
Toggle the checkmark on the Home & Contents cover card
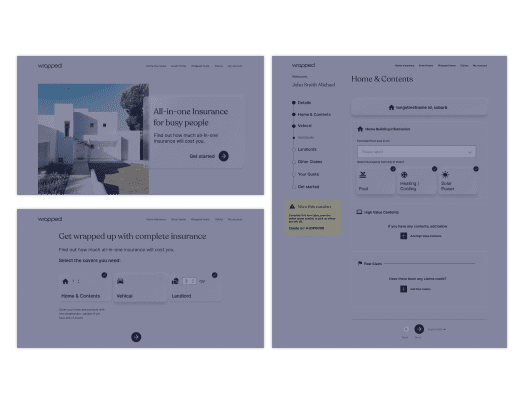104,275
